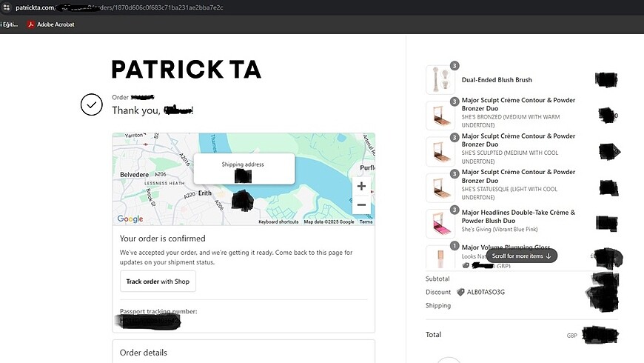The height and width of the screenshot is (363, 644).
Task: Click the Google logo on the map
Action: [130, 219]
